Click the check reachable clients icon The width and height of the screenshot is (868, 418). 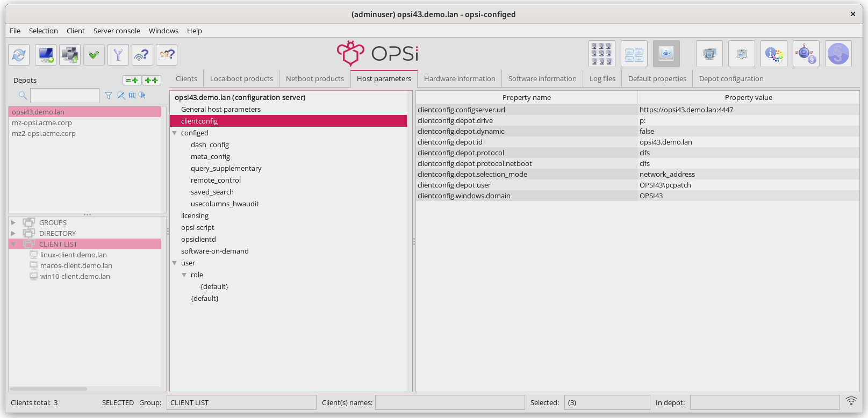click(x=142, y=55)
